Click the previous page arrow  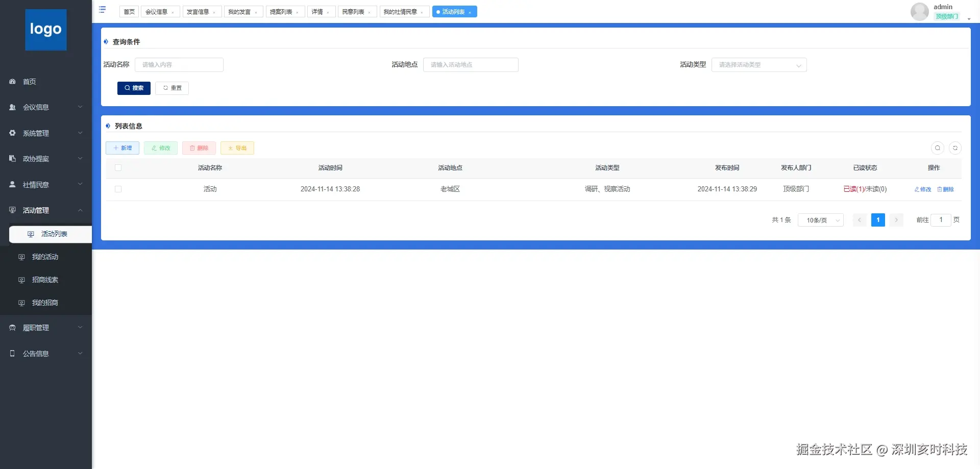(x=860, y=220)
